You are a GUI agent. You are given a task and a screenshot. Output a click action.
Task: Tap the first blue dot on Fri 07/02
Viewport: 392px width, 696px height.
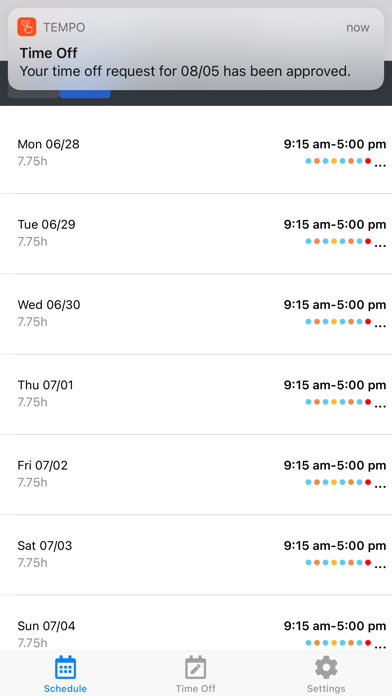click(x=309, y=482)
